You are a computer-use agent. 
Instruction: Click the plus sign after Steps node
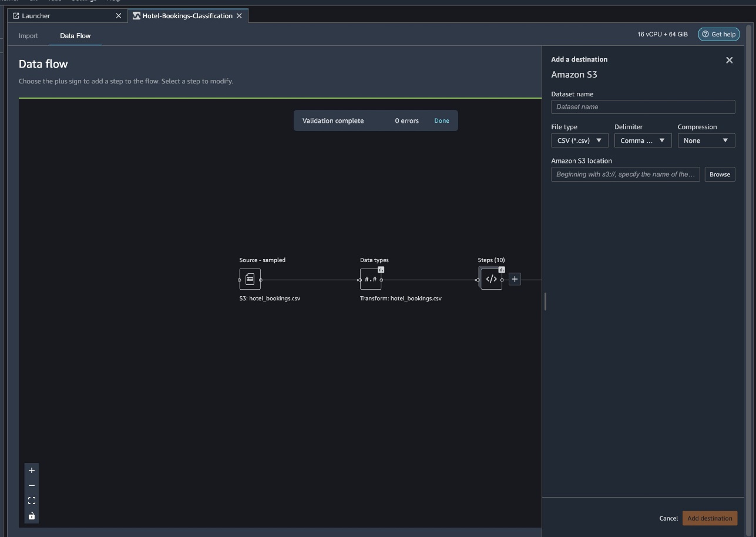coord(515,280)
